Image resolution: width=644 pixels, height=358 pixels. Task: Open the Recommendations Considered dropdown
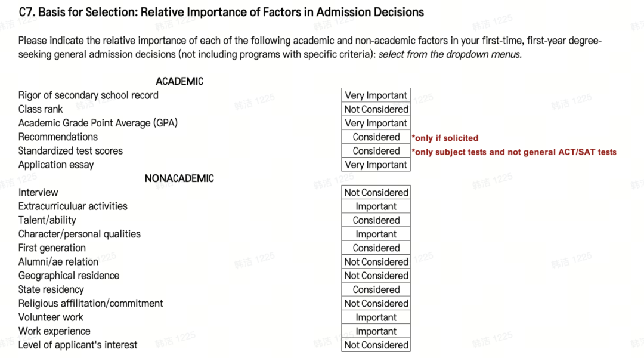[x=376, y=137]
